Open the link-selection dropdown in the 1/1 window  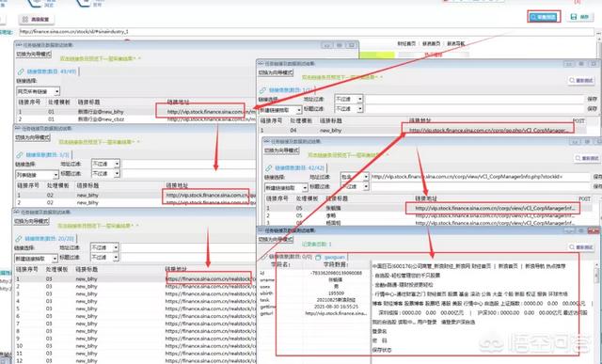click(x=280, y=110)
